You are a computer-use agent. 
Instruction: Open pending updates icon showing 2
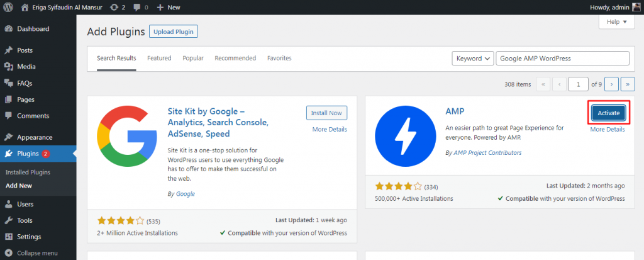[118, 7]
